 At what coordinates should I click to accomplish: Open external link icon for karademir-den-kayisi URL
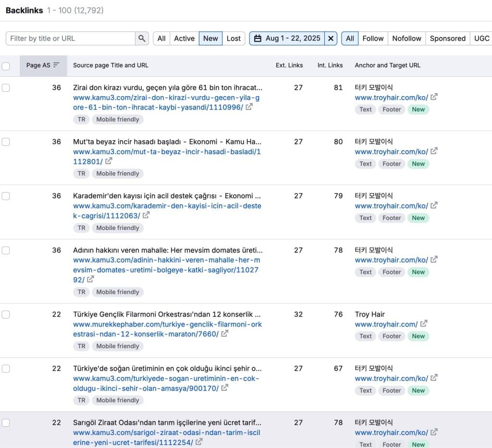pos(146,215)
